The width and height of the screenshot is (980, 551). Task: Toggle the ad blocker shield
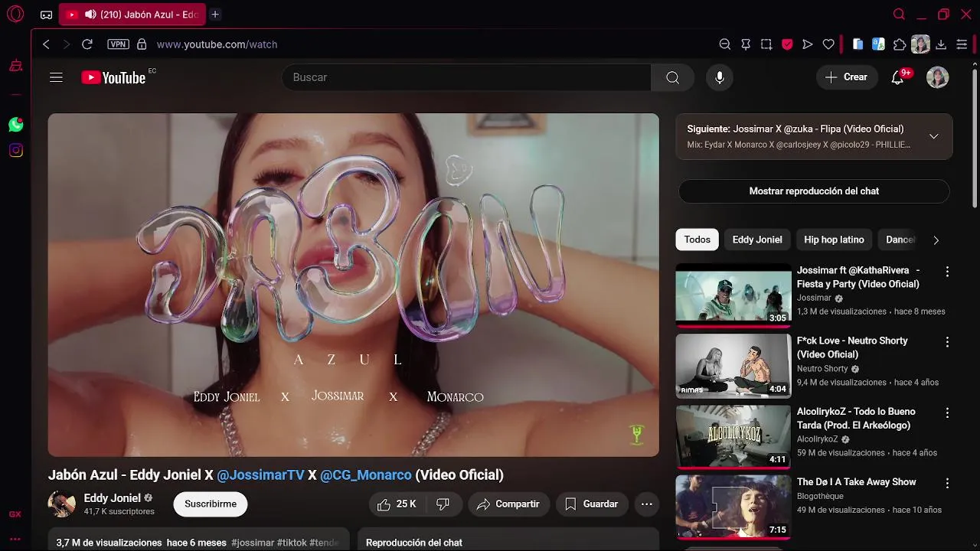[787, 44]
